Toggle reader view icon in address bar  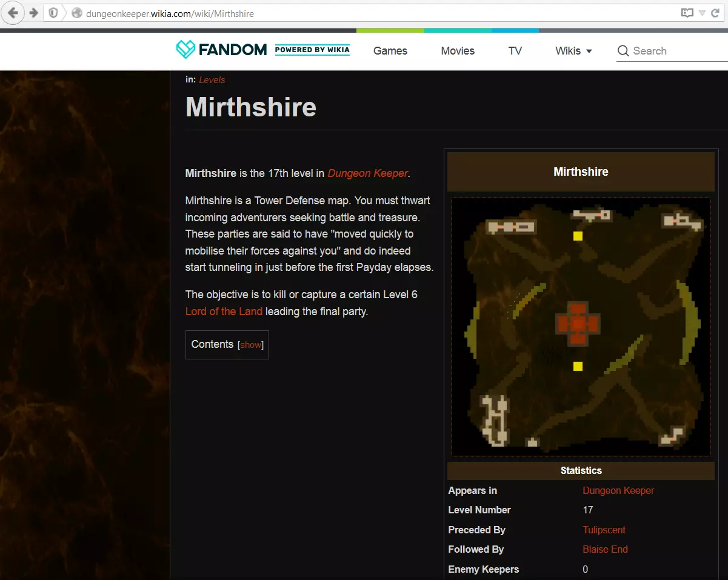(x=687, y=13)
